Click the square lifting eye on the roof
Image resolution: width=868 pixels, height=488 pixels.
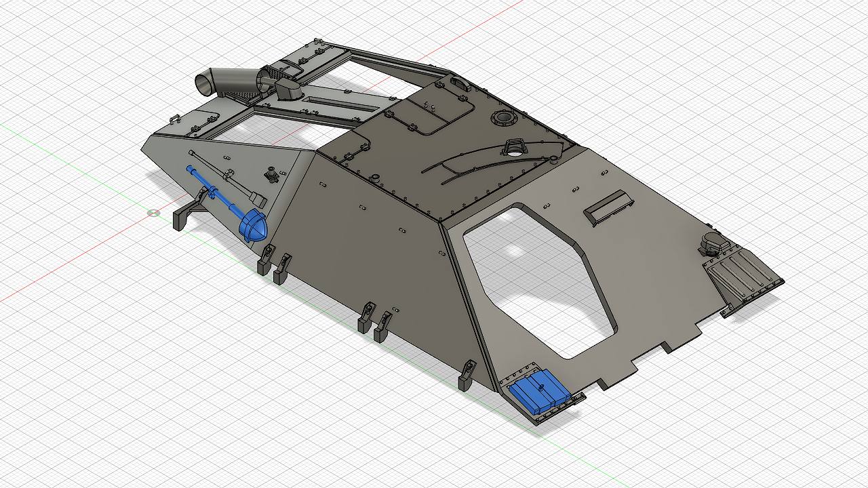[x=515, y=147]
